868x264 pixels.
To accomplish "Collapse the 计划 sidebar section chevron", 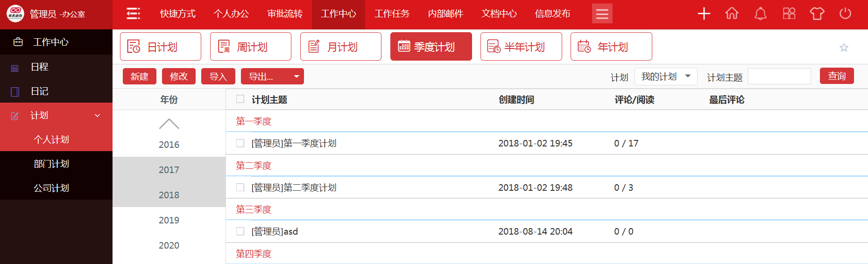I will click(x=98, y=116).
